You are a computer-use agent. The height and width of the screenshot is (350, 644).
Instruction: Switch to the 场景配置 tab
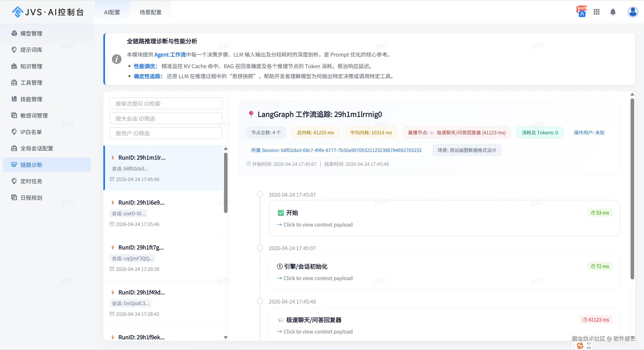(x=150, y=12)
